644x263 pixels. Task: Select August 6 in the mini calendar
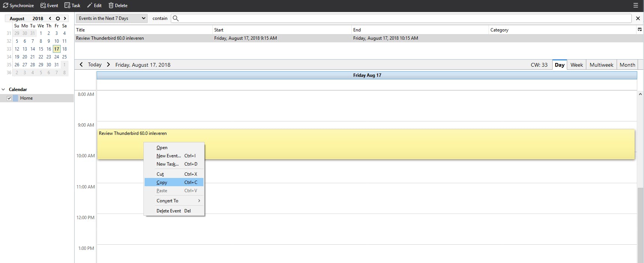25,41
